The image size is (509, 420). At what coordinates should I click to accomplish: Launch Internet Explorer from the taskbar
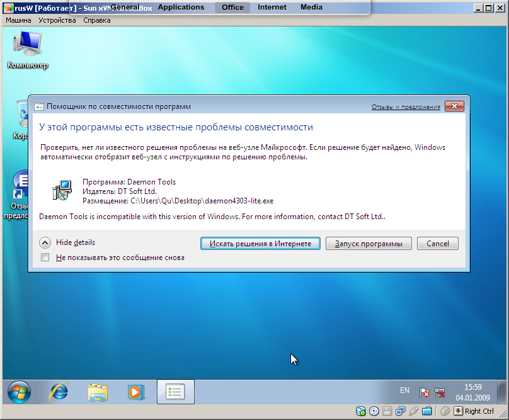click(59, 392)
